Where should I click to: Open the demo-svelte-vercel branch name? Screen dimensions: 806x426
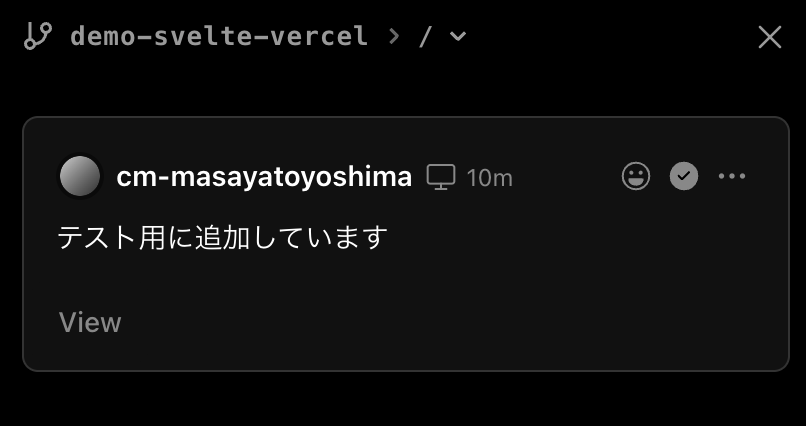(219, 37)
